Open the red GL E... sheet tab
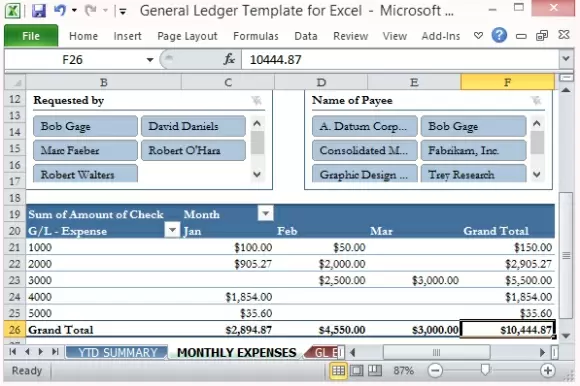 pos(323,352)
